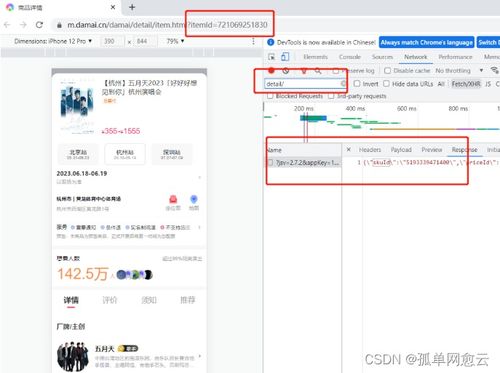Screen dimensions: 500x373
Task: Tick the Blocked Requests checkbox
Action: [270, 96]
